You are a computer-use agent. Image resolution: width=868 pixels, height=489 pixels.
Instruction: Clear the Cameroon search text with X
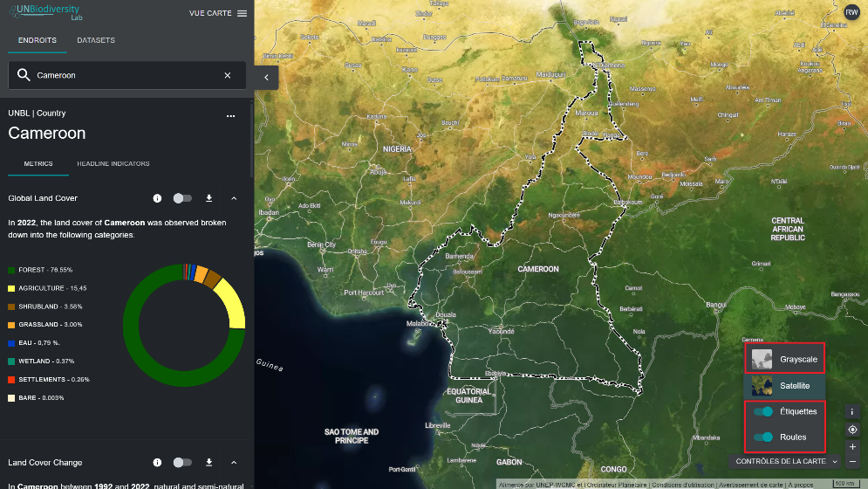coord(228,76)
